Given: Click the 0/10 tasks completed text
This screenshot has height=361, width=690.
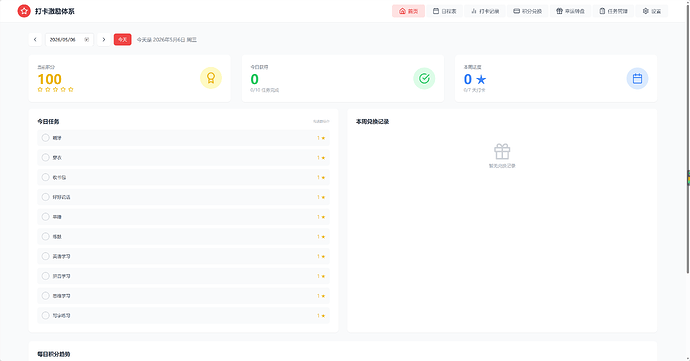Looking at the screenshot, I should tap(264, 90).
